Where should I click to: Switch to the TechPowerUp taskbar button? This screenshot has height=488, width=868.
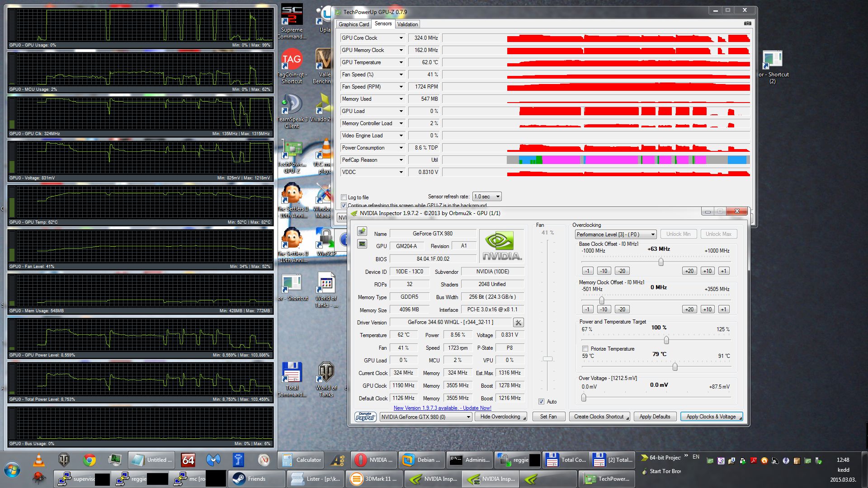point(607,479)
